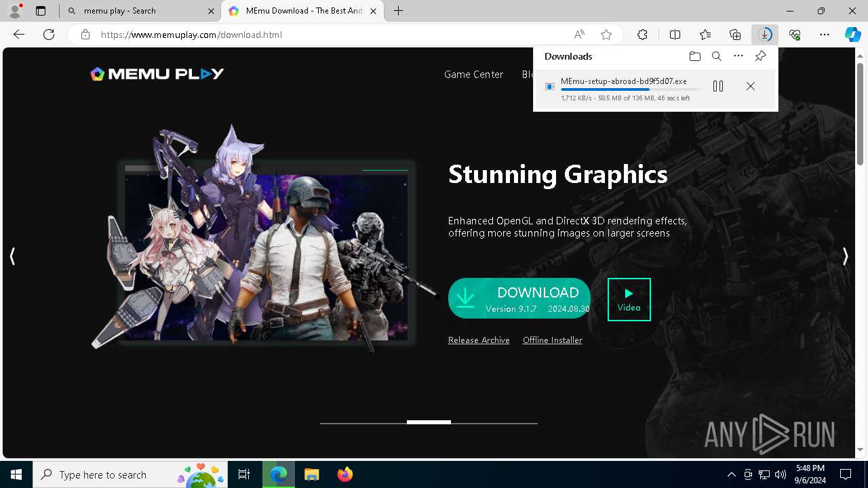This screenshot has height=488, width=868.
Task: Show the next carousel slide arrow
Action: point(845,256)
